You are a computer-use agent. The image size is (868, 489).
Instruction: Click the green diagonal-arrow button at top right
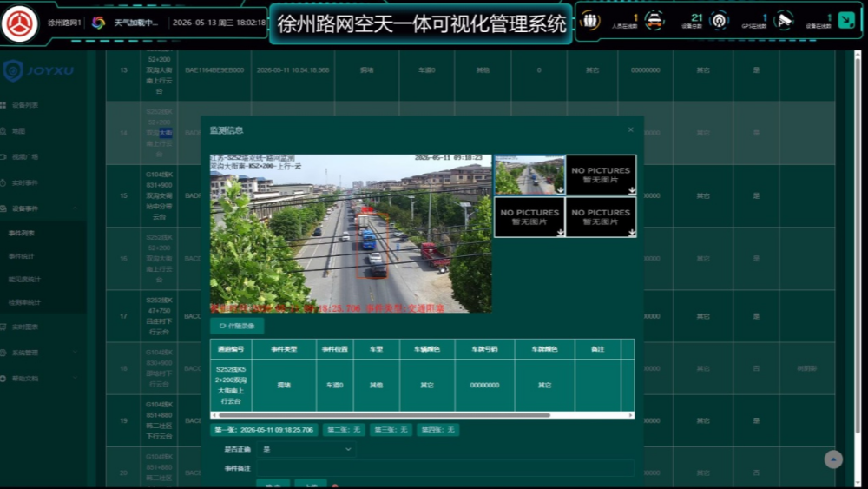point(846,21)
